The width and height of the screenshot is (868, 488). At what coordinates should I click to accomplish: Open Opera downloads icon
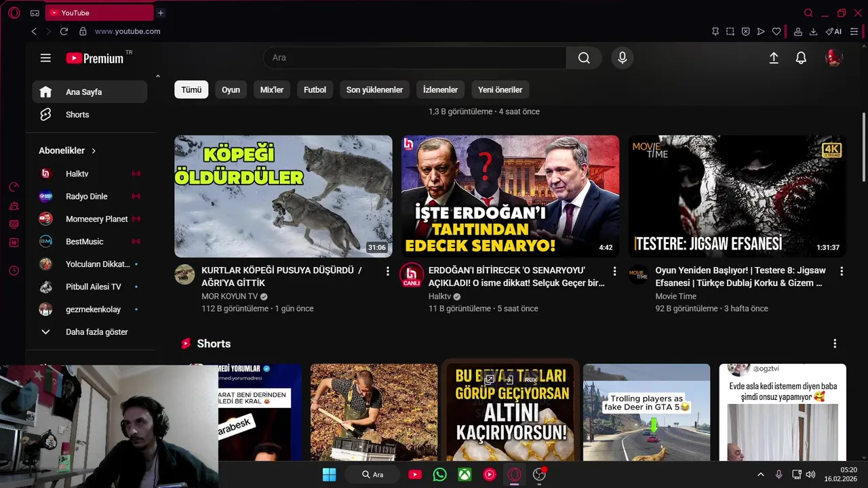[x=813, y=31]
